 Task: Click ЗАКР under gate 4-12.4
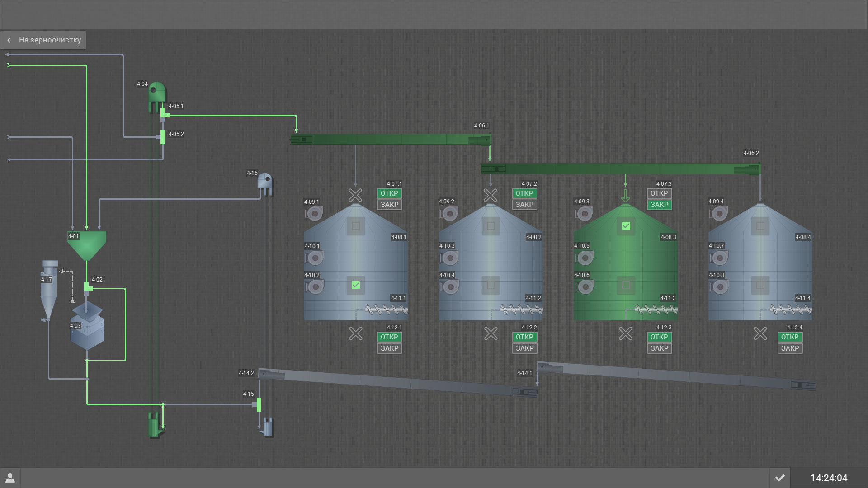[x=790, y=348]
